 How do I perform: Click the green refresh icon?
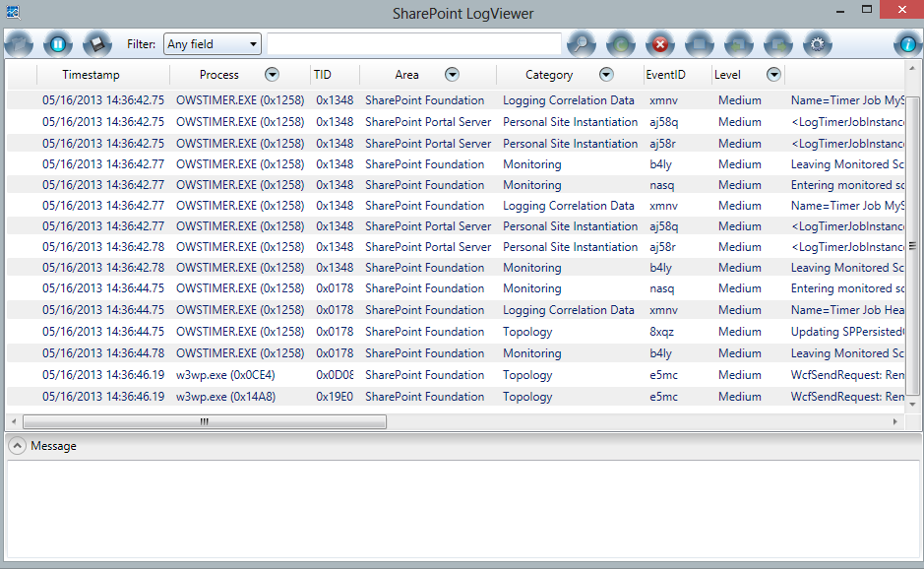pos(621,44)
